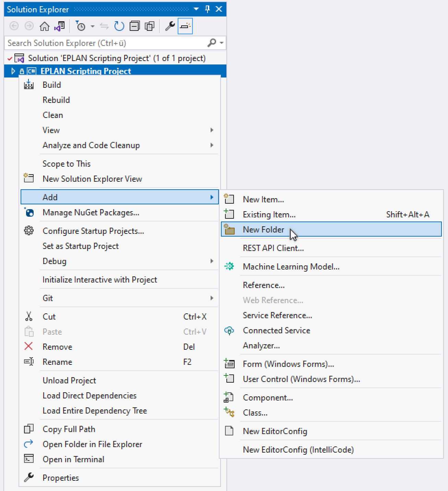Image resolution: width=448 pixels, height=491 pixels.
Task: Click the Existing Item icon
Action: point(229,214)
